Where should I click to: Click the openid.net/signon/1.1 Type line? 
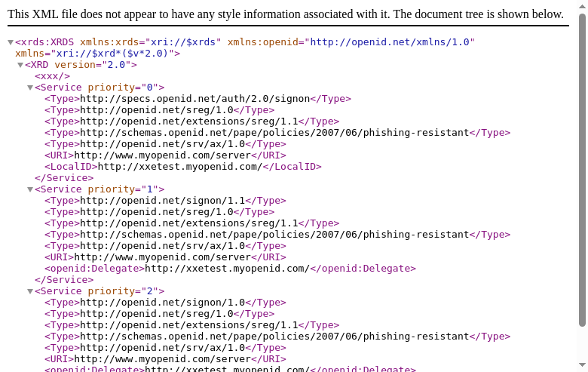click(x=165, y=201)
